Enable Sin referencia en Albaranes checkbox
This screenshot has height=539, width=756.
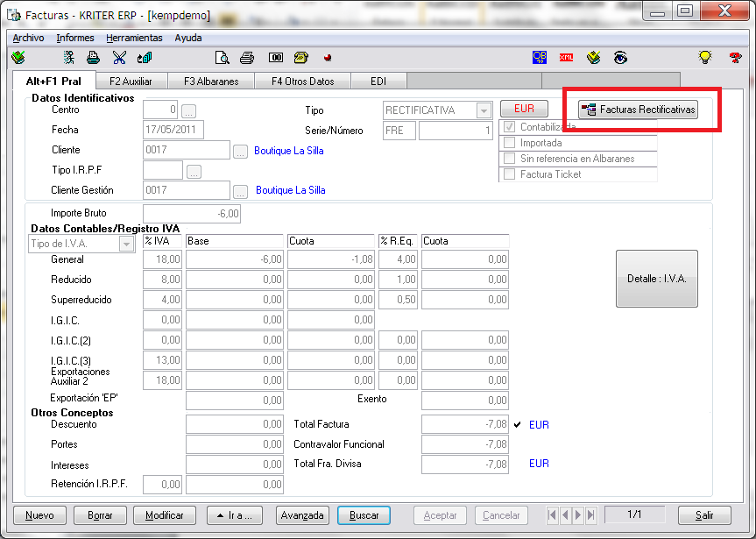509,159
